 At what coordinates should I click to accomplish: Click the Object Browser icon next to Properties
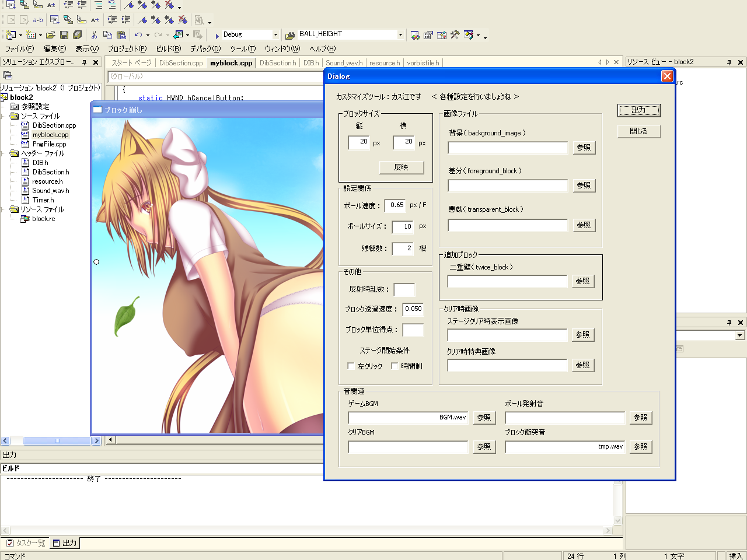[442, 35]
